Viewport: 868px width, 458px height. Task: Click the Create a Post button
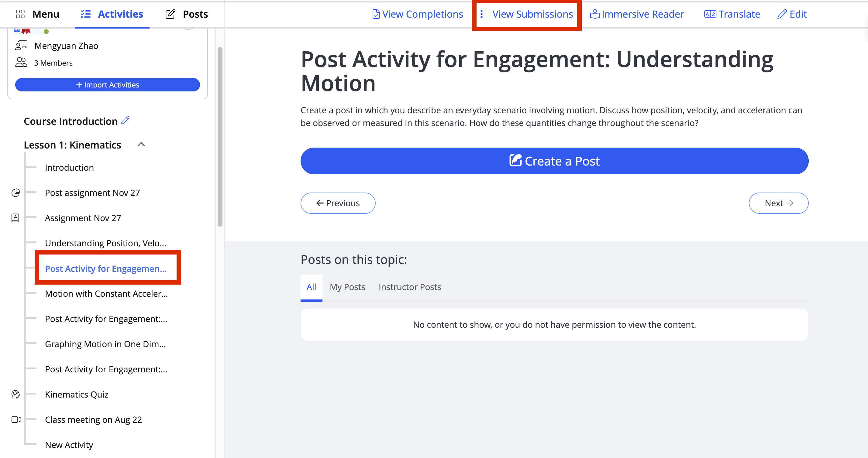tap(554, 161)
